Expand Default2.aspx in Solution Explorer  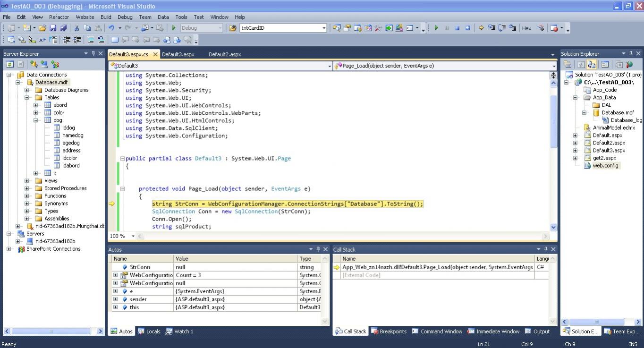[x=576, y=143]
